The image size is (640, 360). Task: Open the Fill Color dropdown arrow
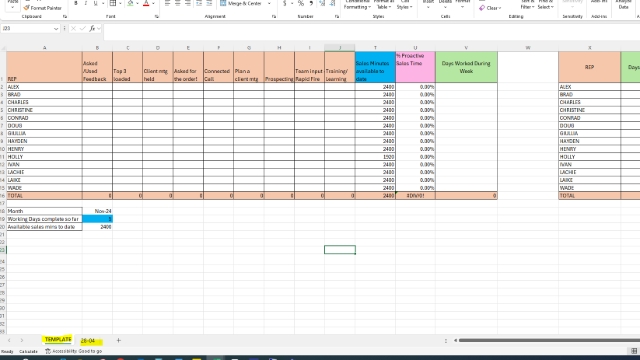pos(137,3)
